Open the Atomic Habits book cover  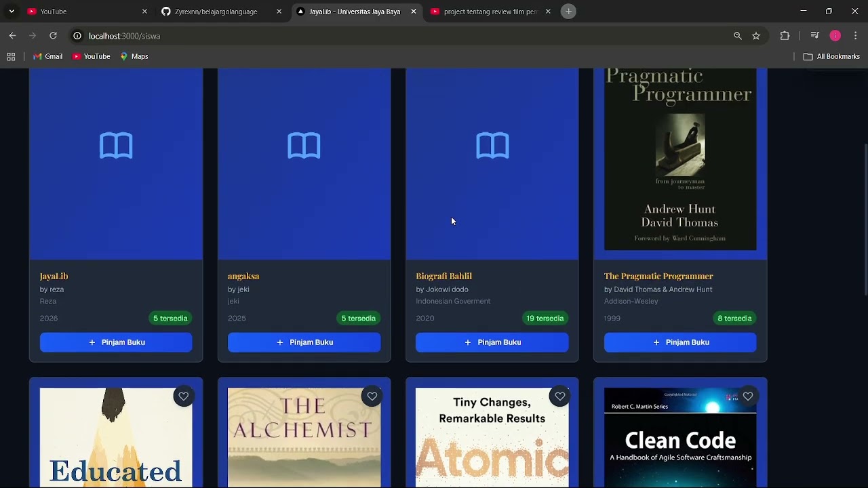[492, 437]
